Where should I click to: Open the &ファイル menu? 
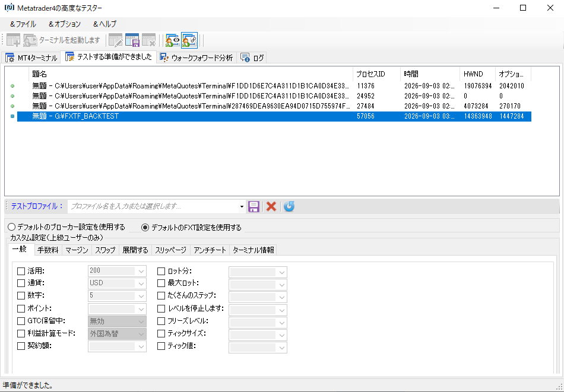pyautogui.click(x=23, y=24)
